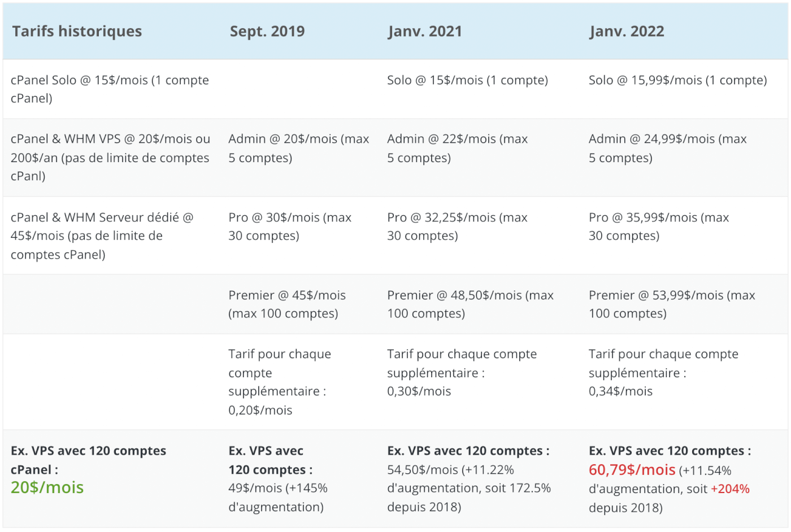Click the green "20$/mois" price
Viewport: 791px width, 532px height.
click(x=47, y=487)
